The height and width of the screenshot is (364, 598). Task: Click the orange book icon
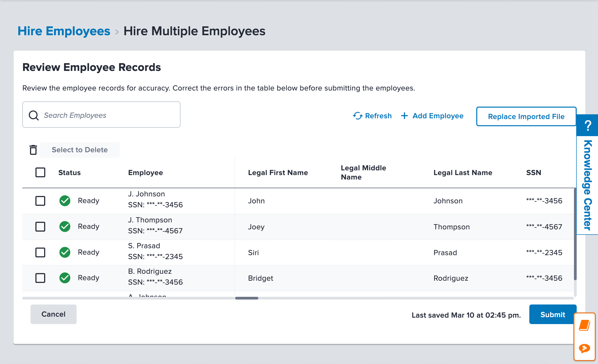tap(584, 325)
